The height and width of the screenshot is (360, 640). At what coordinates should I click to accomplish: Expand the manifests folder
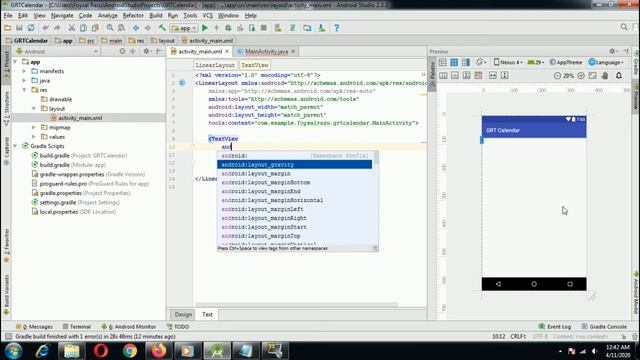click(x=24, y=71)
